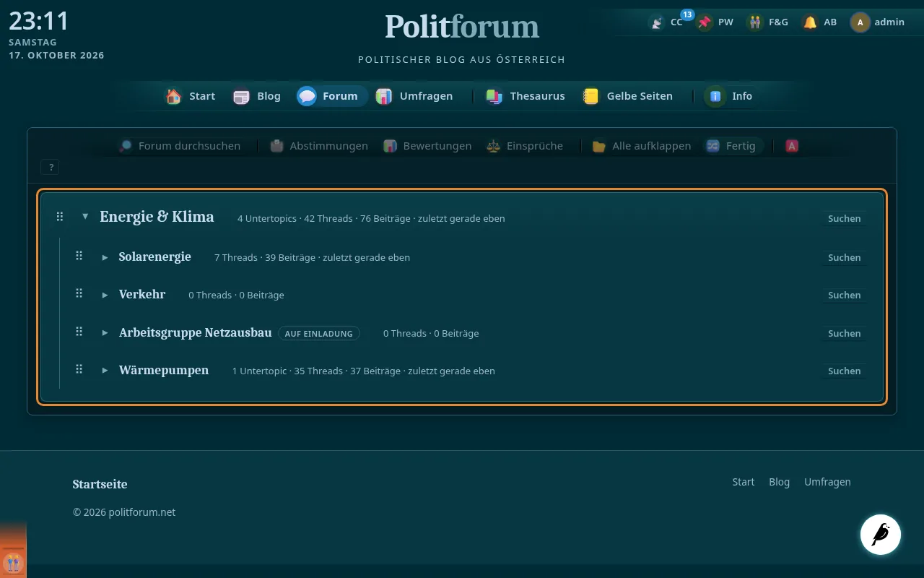
Task: Click Suchen for the Solarenergie row
Action: [x=844, y=257]
